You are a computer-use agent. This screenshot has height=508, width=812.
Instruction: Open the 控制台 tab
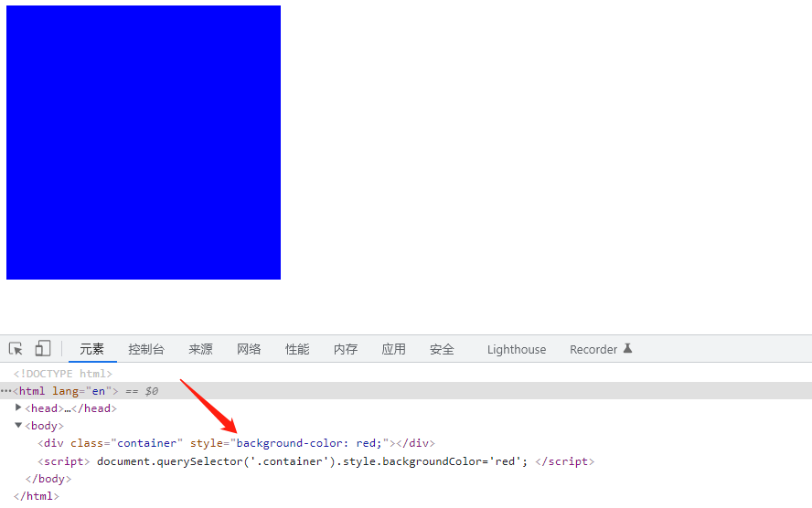146,349
